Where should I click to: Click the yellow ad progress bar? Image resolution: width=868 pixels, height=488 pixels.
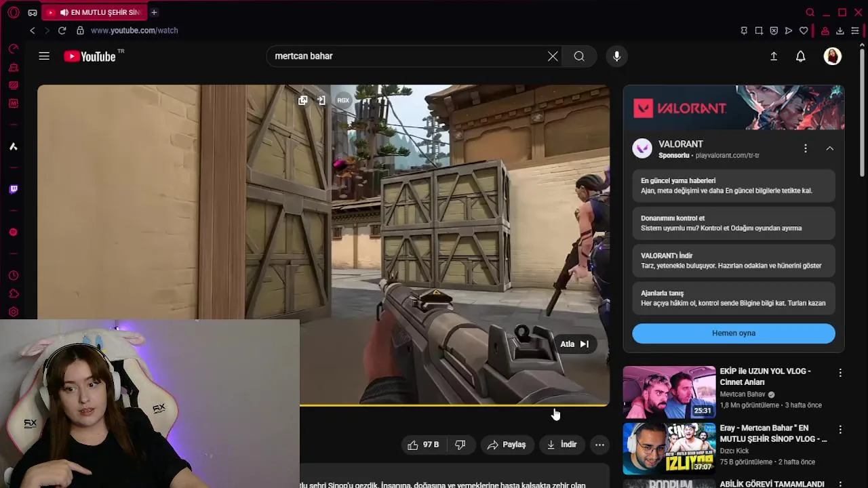[x=454, y=405]
